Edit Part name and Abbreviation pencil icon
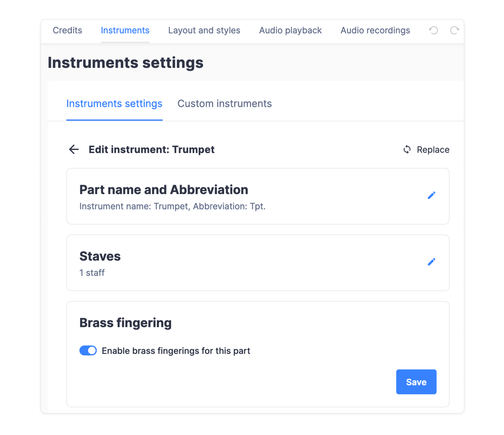This screenshot has height=435, width=504. pos(431,195)
